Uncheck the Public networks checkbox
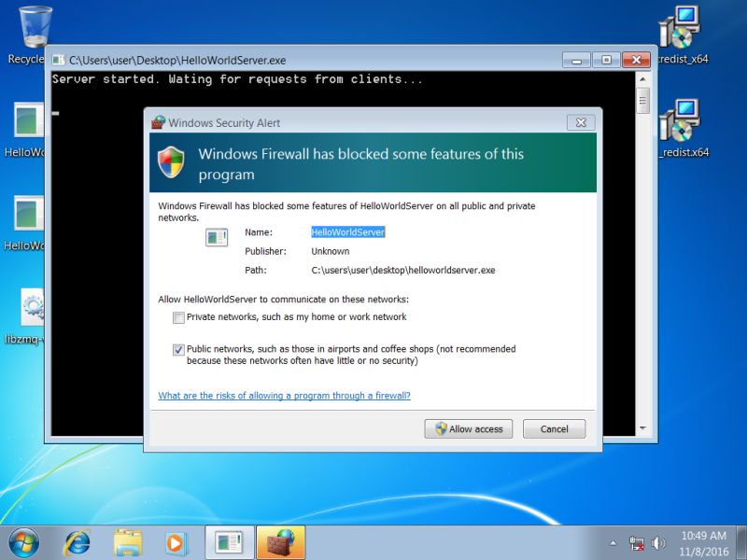Viewport: 747px width, 560px height. pos(178,350)
